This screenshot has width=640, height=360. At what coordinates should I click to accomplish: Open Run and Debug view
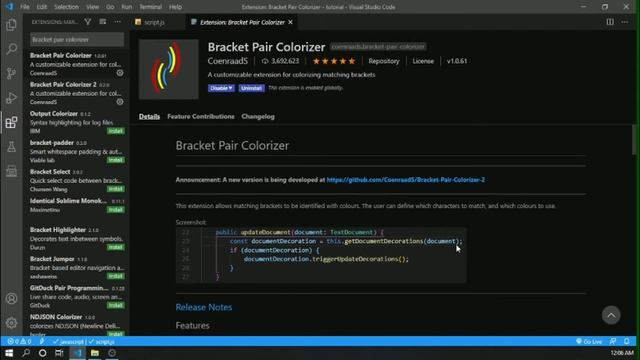coord(11,98)
